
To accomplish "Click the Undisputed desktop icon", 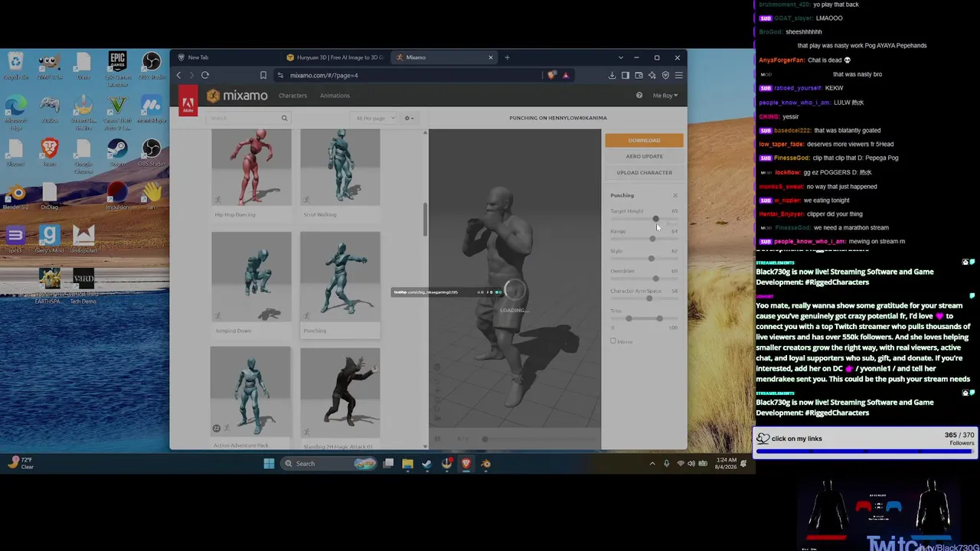I will (x=83, y=240).
